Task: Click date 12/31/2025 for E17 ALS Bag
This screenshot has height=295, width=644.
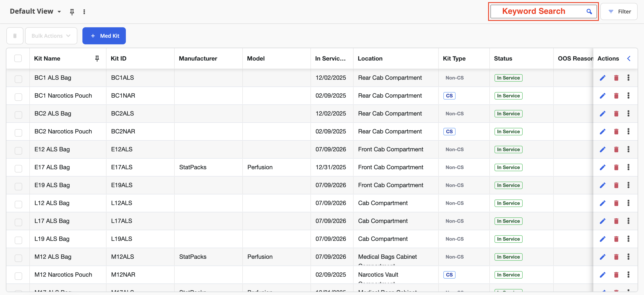Action: click(331, 167)
